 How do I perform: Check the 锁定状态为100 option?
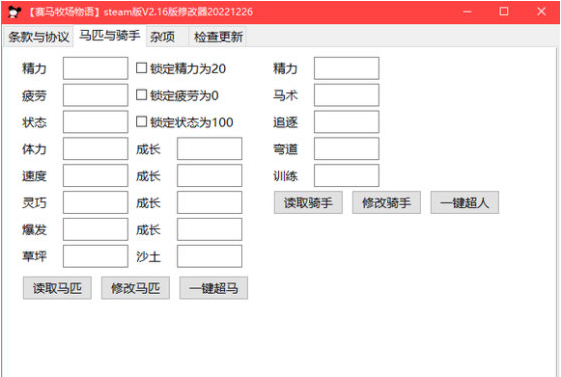pyautogui.click(x=141, y=122)
